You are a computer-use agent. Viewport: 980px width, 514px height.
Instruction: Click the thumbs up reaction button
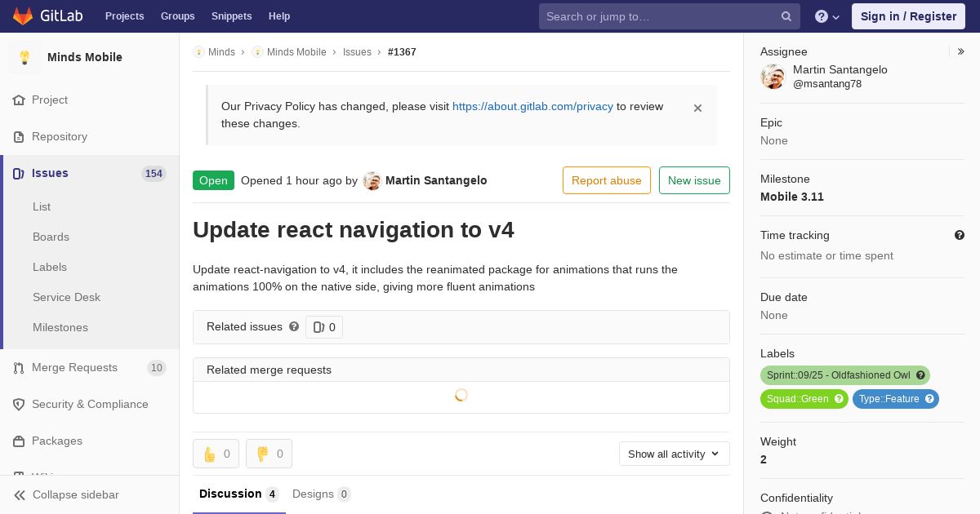[x=216, y=454]
